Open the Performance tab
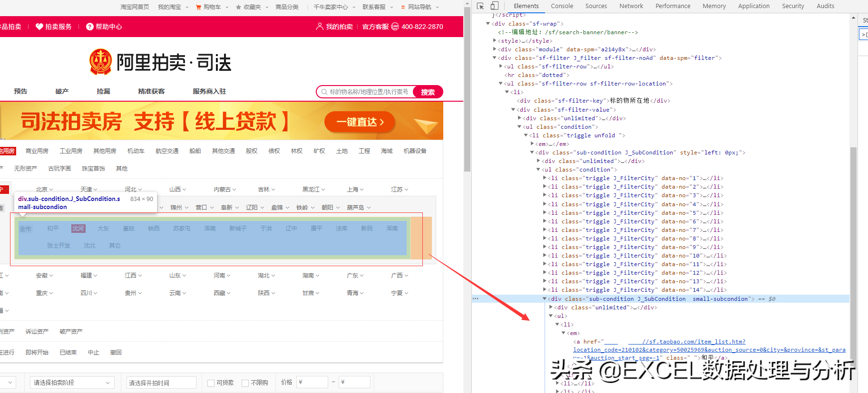Viewport: 868px width, 393px height. click(673, 6)
